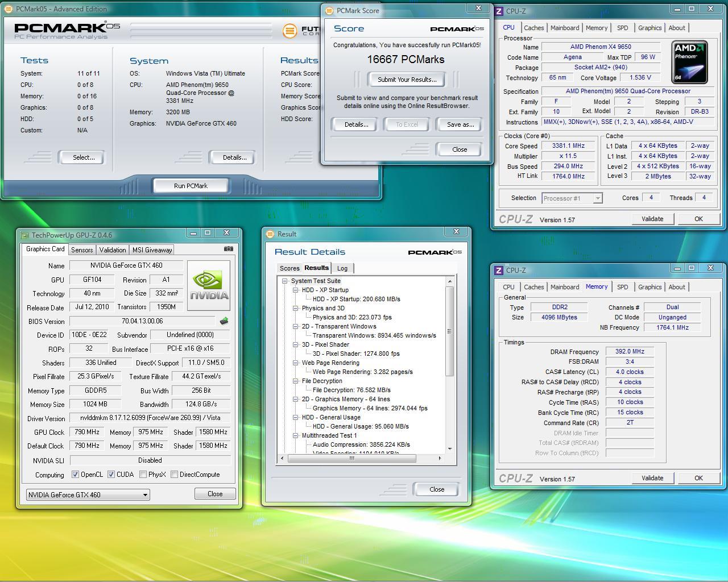Open Caches tab in upper CPU-Z window

click(533, 28)
